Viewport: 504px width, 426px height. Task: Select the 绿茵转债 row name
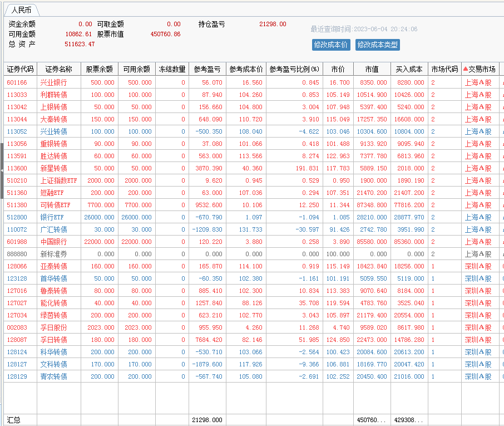click(53, 315)
